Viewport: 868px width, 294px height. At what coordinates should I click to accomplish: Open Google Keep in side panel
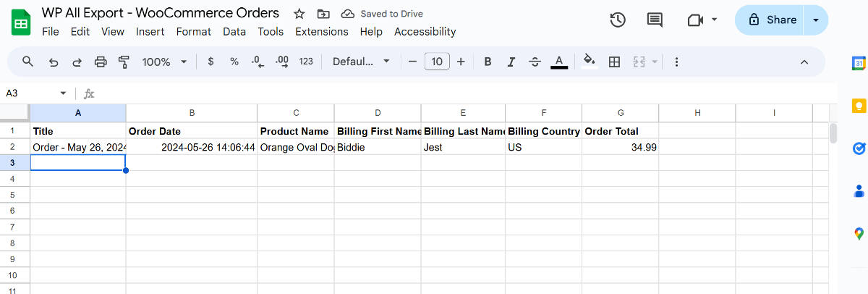[859, 106]
